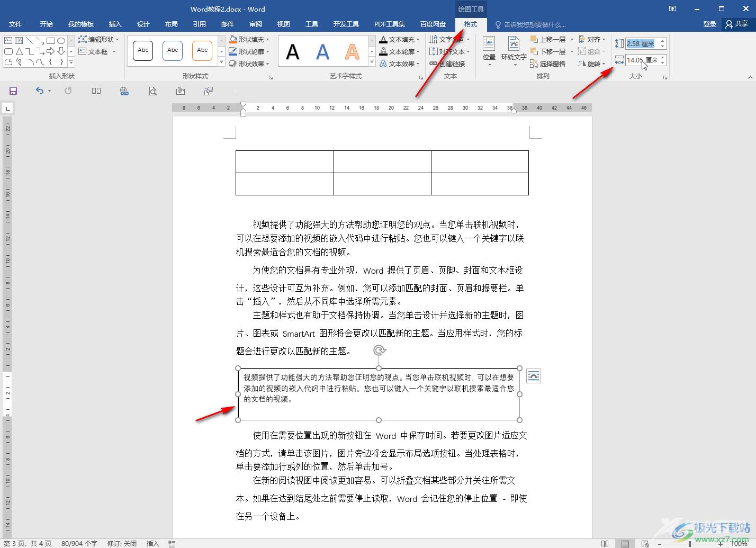Viewport: 756px width, 548px height.
Task: Open Text Outline (文本轮廓) dropdown
Action: coord(400,51)
